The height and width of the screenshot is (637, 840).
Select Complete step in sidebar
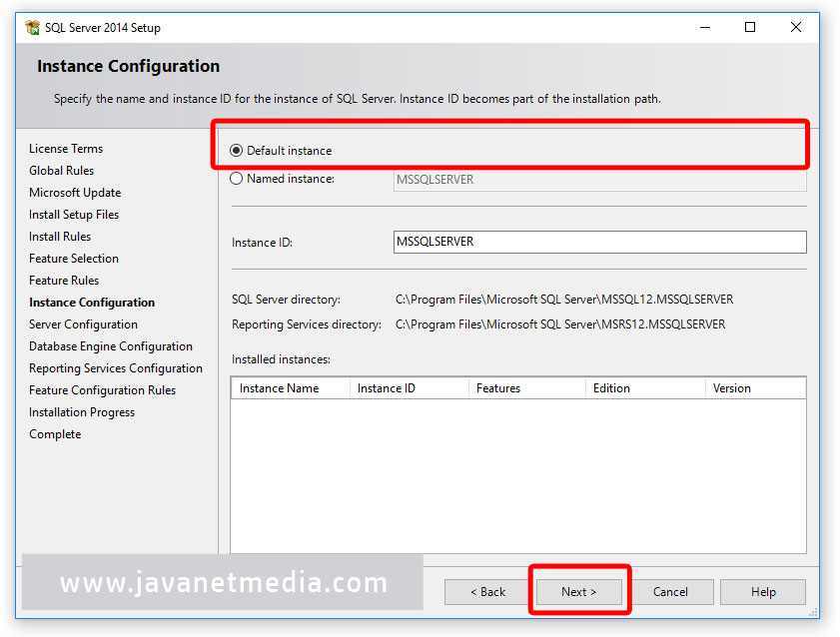pos(55,433)
